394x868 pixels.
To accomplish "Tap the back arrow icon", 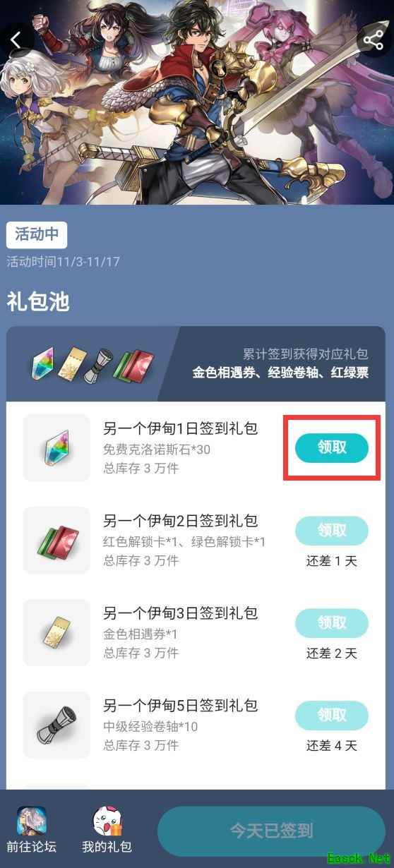I will [16, 40].
